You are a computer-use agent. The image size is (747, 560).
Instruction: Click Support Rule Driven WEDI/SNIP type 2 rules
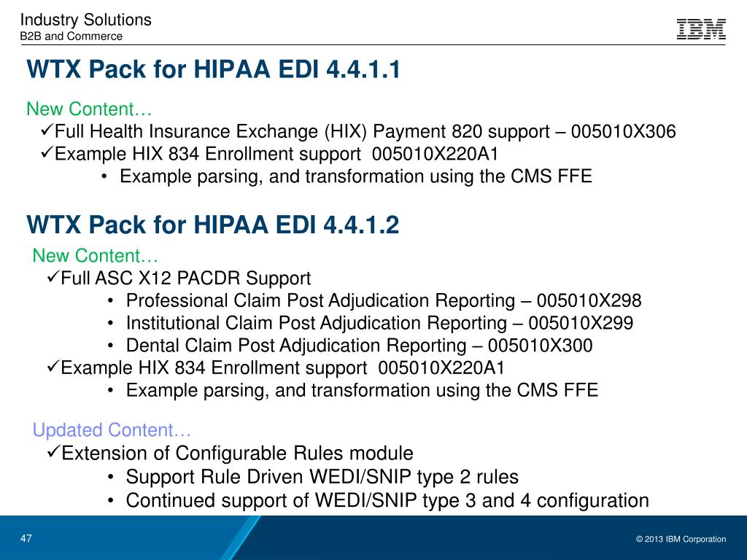click(322, 477)
